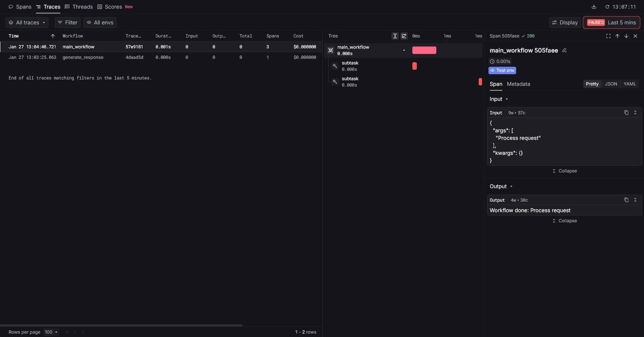This screenshot has height=337, width=644.
Task: Select the generate_response trace row
Action: click(x=83, y=57)
